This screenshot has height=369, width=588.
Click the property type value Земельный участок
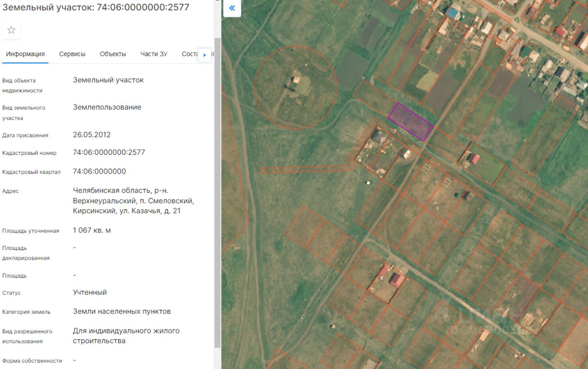pyautogui.click(x=108, y=79)
